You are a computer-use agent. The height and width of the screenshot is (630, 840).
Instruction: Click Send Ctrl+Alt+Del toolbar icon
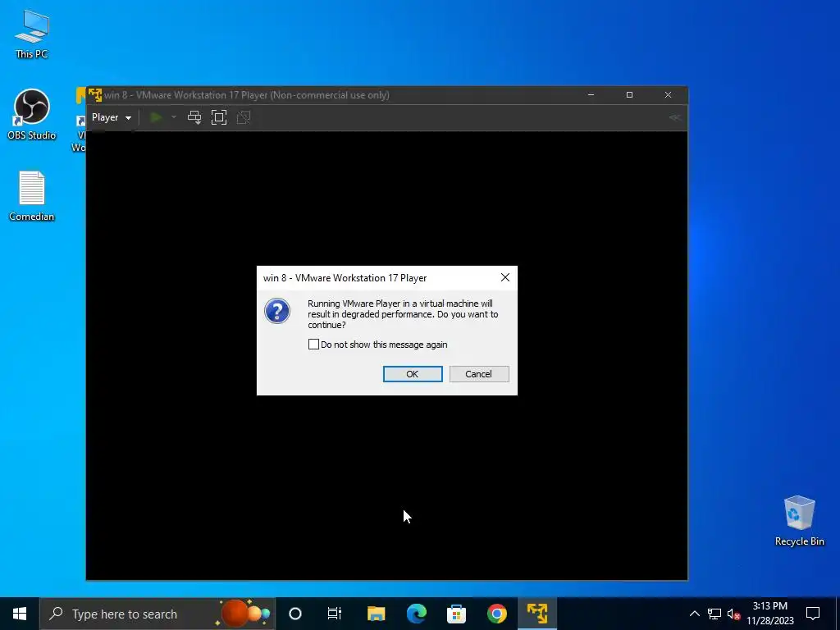tap(194, 117)
